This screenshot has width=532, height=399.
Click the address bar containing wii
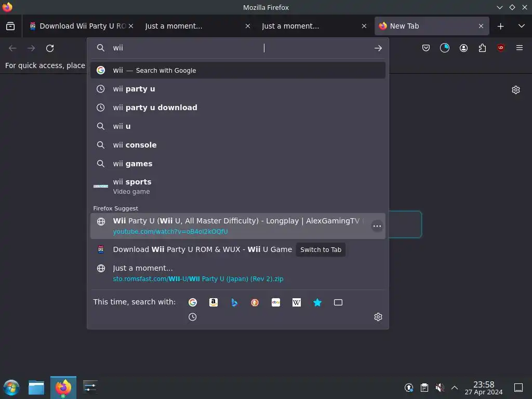(x=237, y=48)
